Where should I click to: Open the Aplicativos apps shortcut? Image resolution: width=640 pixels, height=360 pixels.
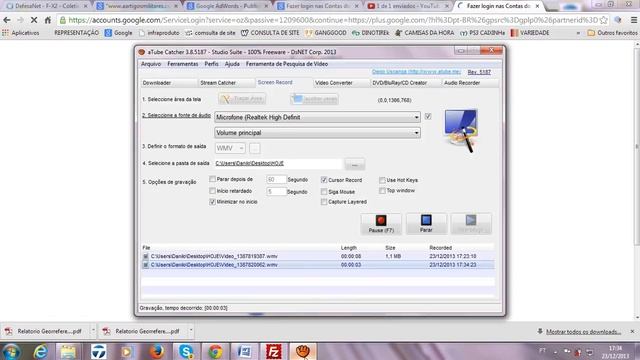[20, 33]
